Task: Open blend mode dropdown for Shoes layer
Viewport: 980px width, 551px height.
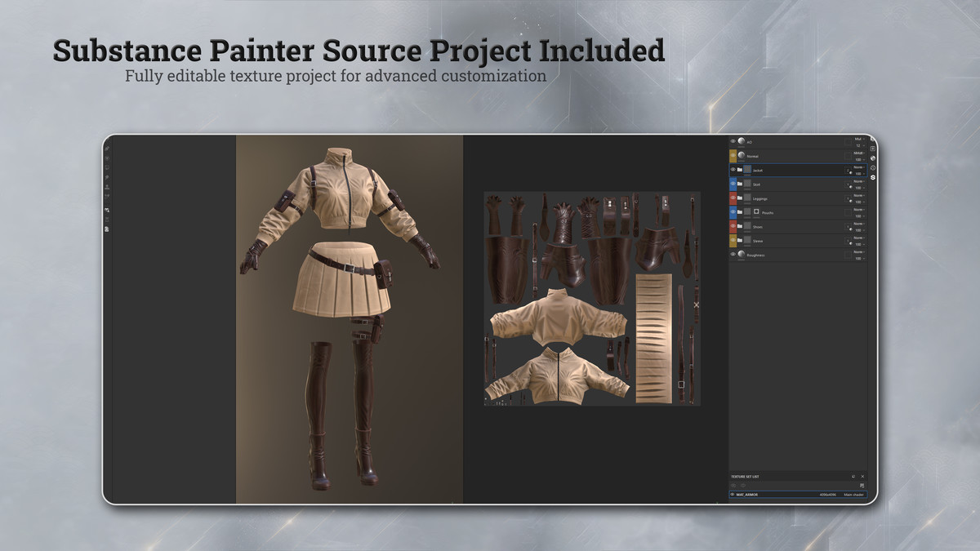Action: coord(859,224)
